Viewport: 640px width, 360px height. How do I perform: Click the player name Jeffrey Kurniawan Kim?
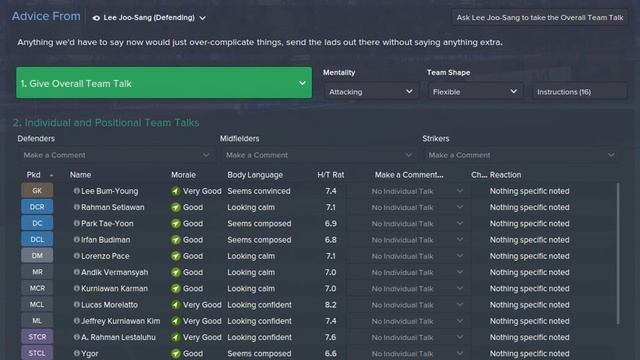pos(120,321)
